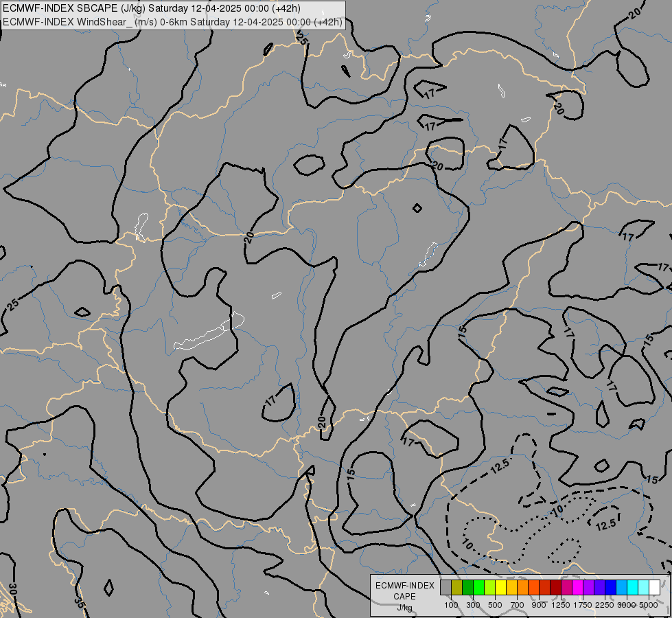
Task: Click the orange swatch right after 700
Action: (523, 587)
